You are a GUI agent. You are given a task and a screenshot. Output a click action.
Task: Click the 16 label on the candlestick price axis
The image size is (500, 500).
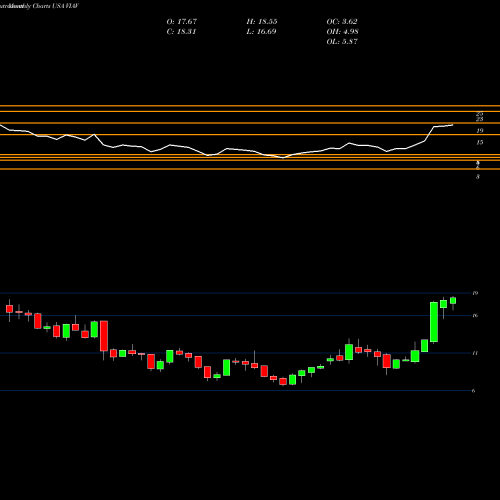click(475, 315)
